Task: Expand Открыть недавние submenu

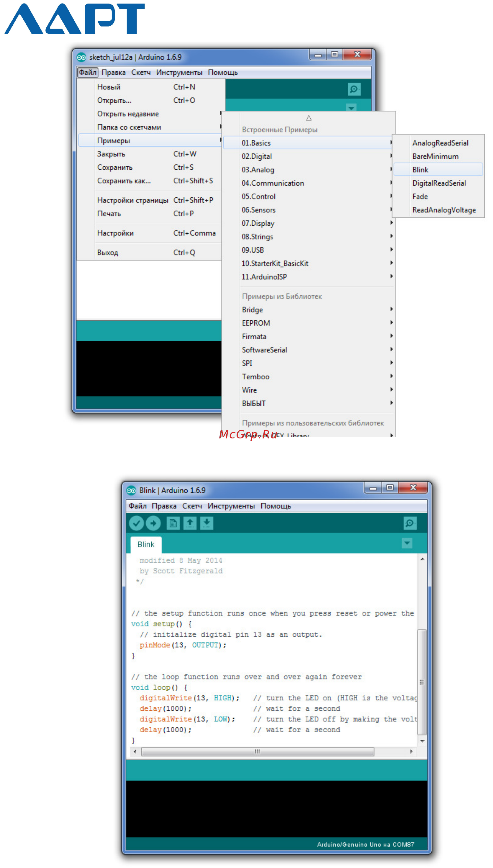Action: coord(150,114)
